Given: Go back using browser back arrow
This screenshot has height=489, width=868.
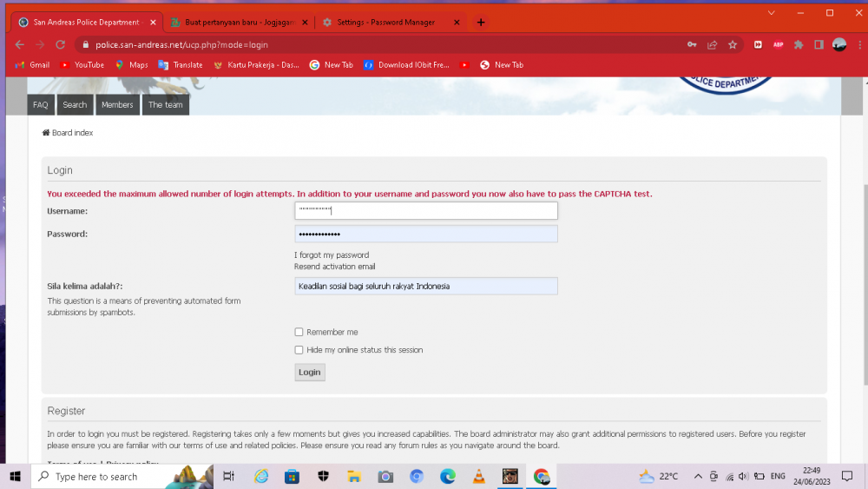Looking at the screenshot, I should (x=20, y=45).
